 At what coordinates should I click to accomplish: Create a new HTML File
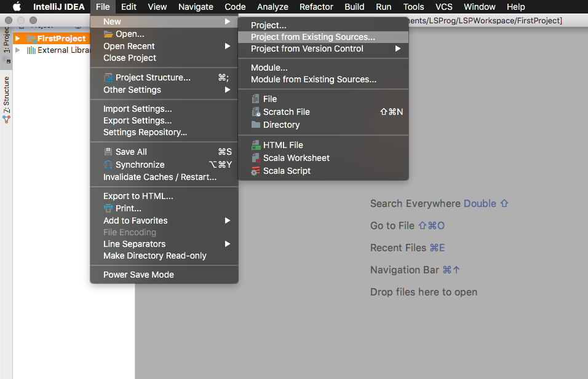324,145
